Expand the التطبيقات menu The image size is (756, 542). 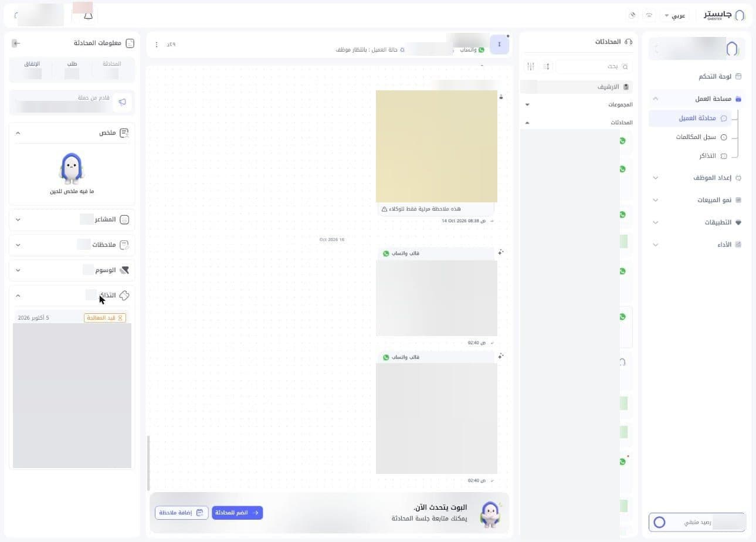[656, 222]
